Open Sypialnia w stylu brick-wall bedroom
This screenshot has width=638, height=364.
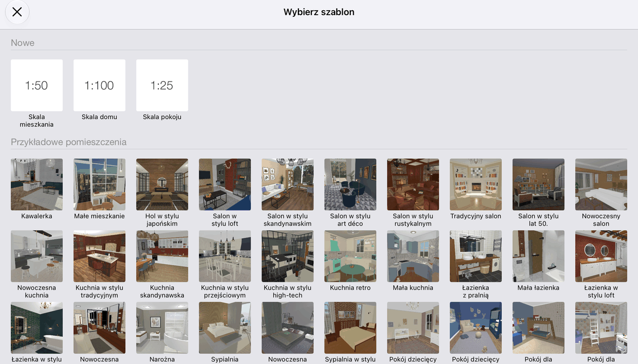point(350,327)
